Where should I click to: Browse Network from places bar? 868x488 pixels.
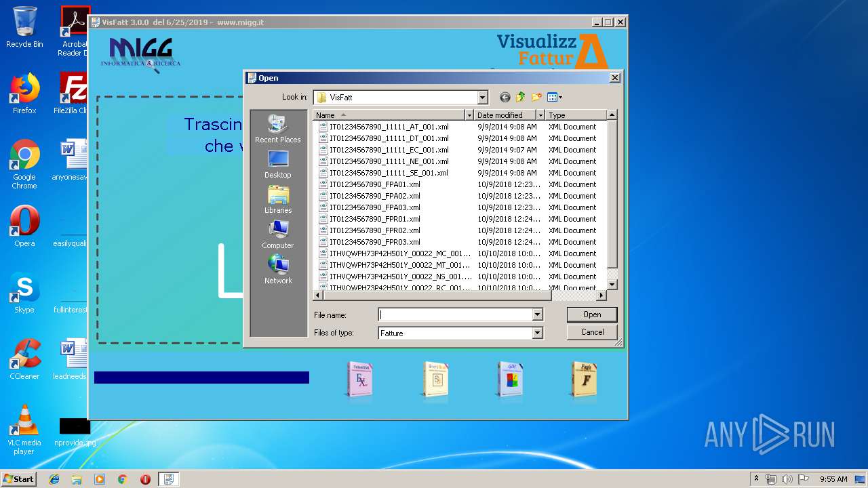pos(278,270)
